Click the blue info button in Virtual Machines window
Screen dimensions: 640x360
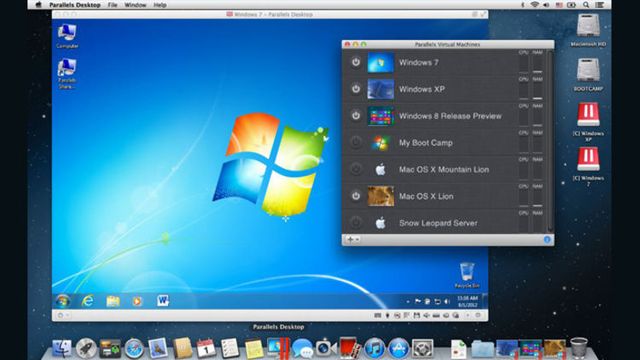tap(547, 240)
